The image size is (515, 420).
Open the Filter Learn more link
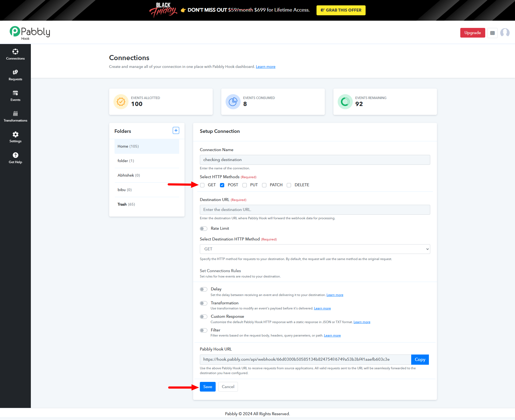(x=332, y=335)
